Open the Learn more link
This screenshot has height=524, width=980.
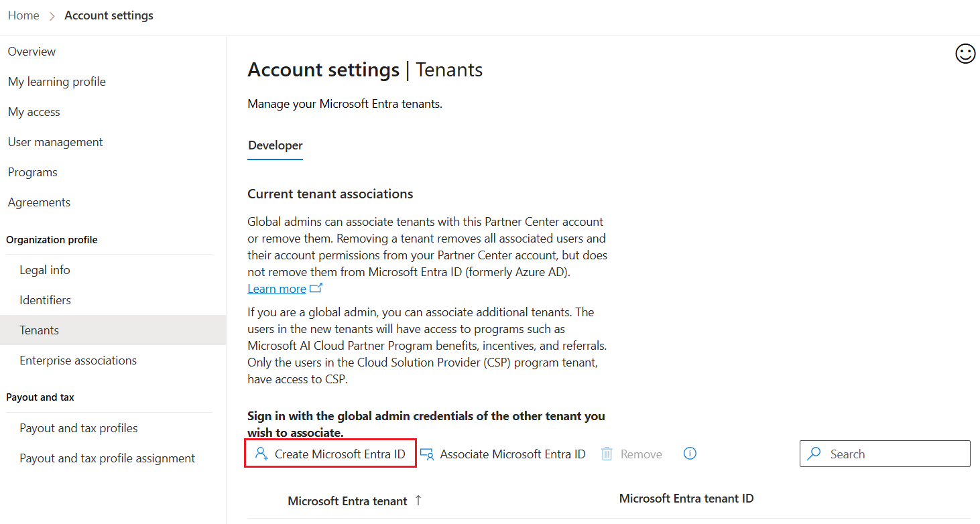pos(276,288)
